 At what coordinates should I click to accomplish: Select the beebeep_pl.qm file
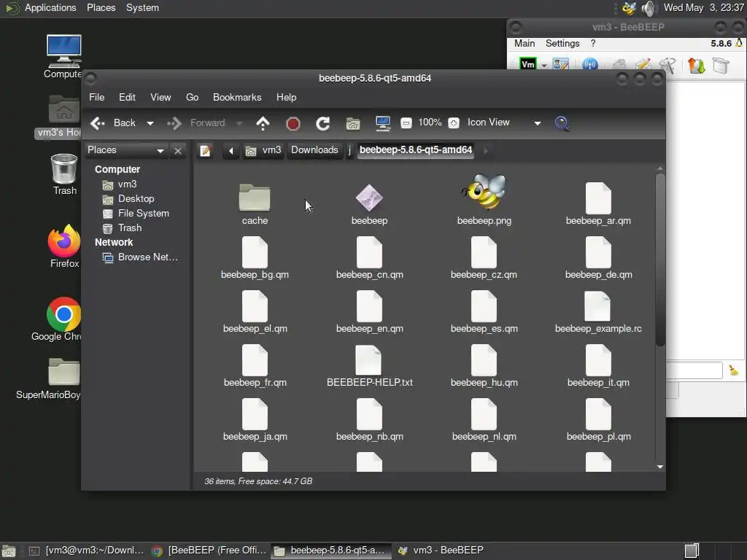pyautogui.click(x=598, y=421)
